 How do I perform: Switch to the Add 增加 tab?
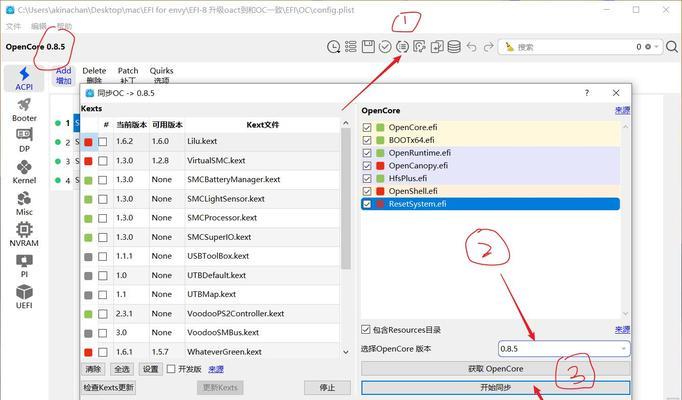click(x=64, y=75)
